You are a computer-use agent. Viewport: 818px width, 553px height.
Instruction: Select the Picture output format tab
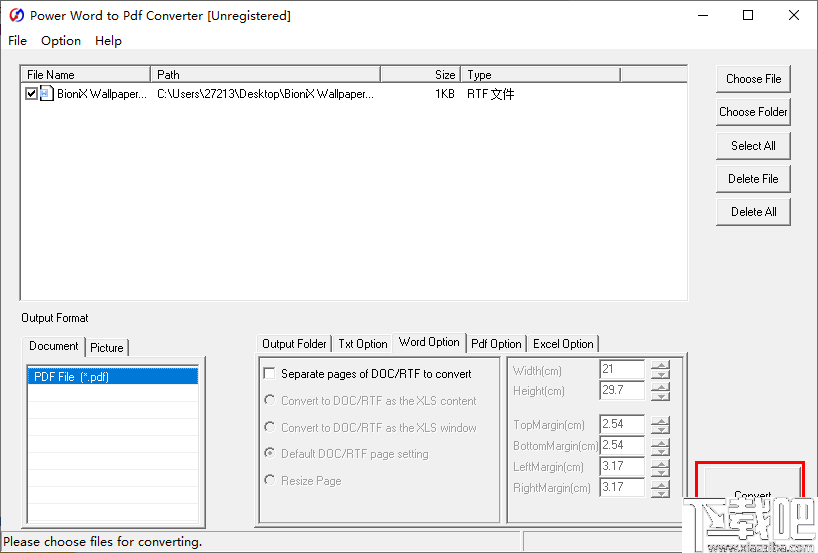(x=106, y=347)
